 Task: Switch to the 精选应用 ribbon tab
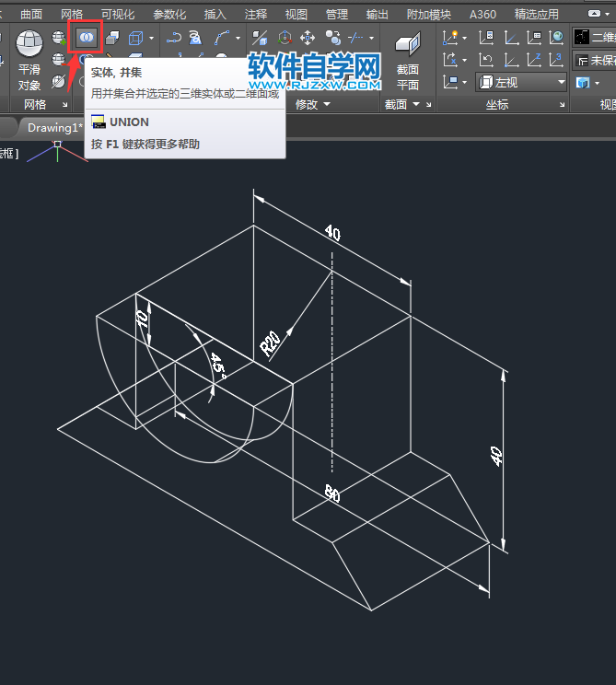(x=537, y=15)
